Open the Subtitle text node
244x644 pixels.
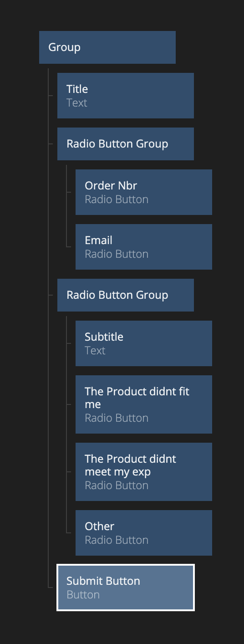click(x=144, y=343)
